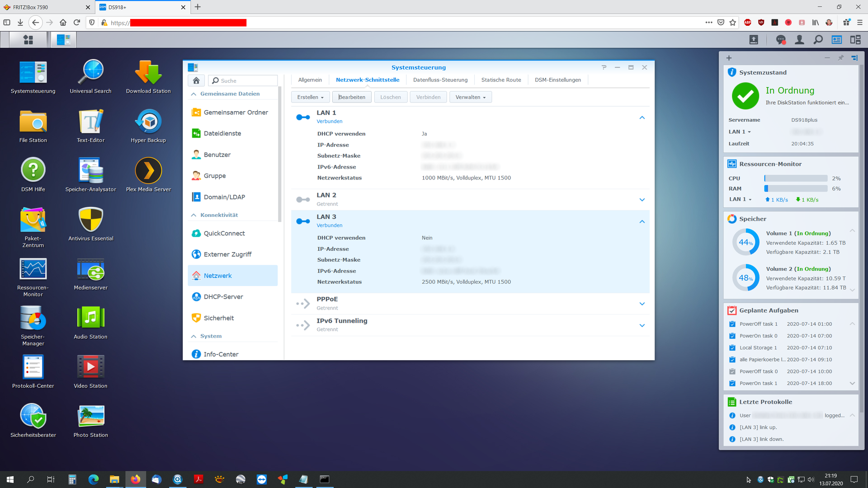Viewport: 868px width, 488px height.
Task: Open the Speicher-Analysator desktop icon
Action: (x=90, y=171)
